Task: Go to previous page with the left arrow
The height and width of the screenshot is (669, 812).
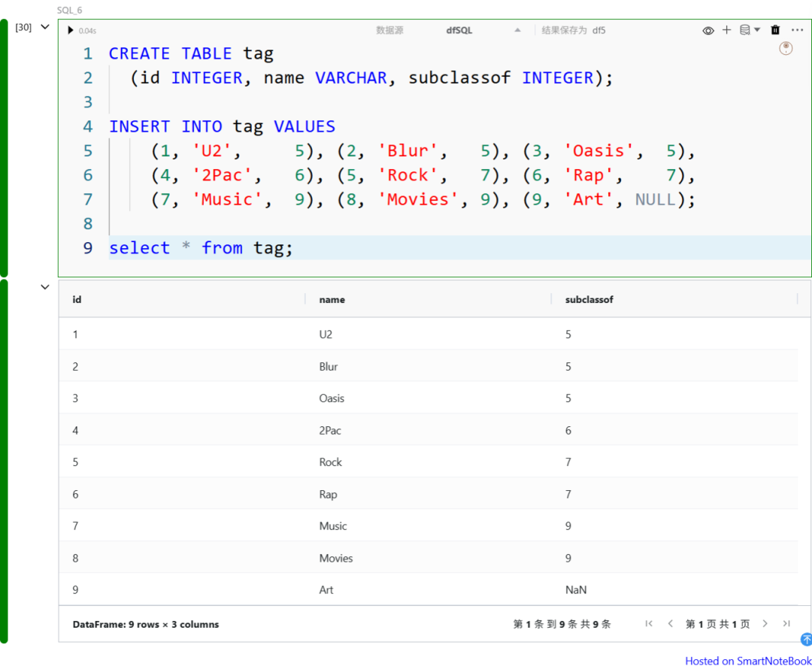Action: coord(670,623)
